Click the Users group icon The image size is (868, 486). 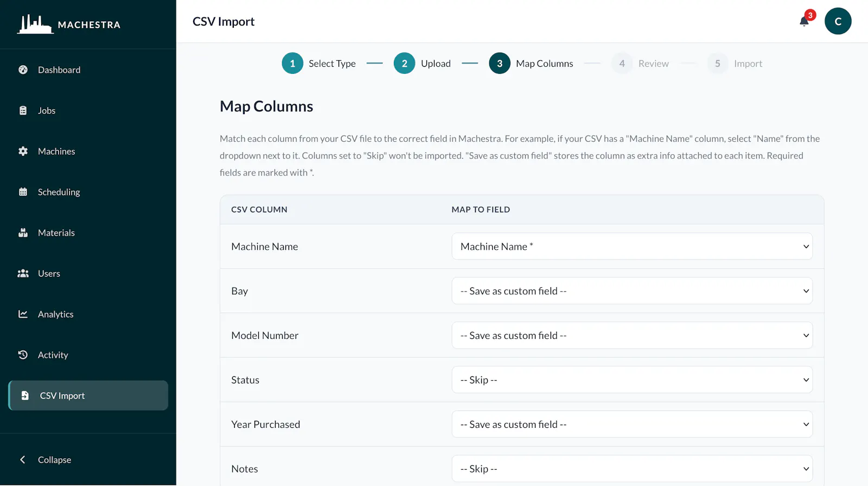point(23,273)
